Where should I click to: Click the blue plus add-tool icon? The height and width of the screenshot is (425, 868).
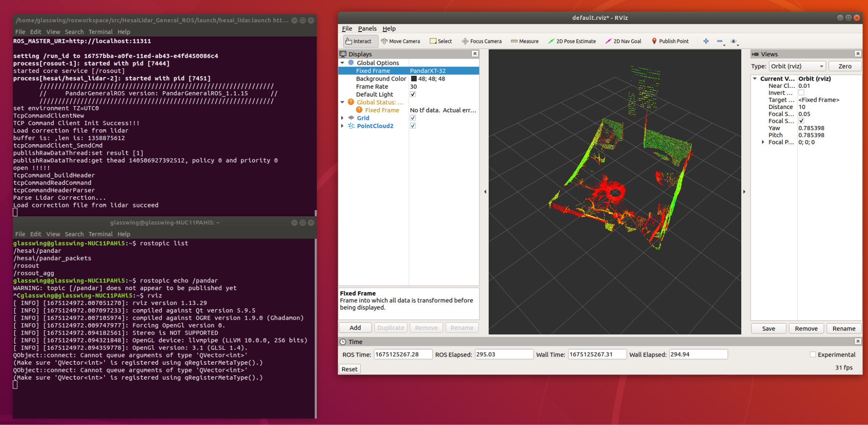coord(706,41)
